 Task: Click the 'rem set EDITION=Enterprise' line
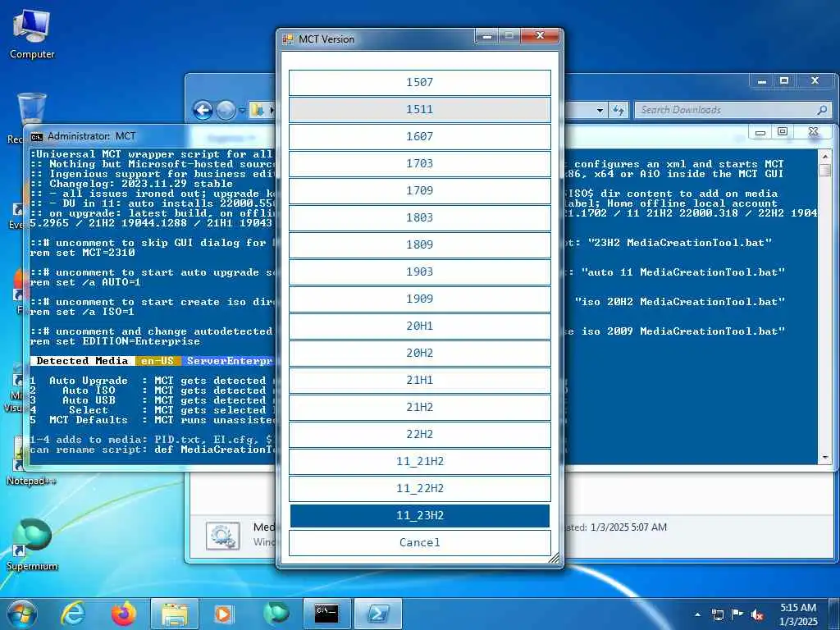115,341
